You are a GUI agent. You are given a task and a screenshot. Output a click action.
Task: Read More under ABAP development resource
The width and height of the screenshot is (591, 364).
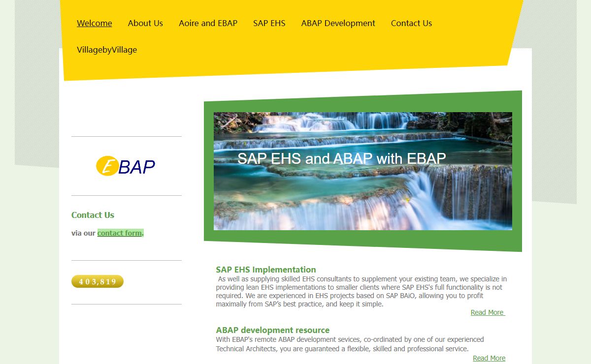[489, 358]
